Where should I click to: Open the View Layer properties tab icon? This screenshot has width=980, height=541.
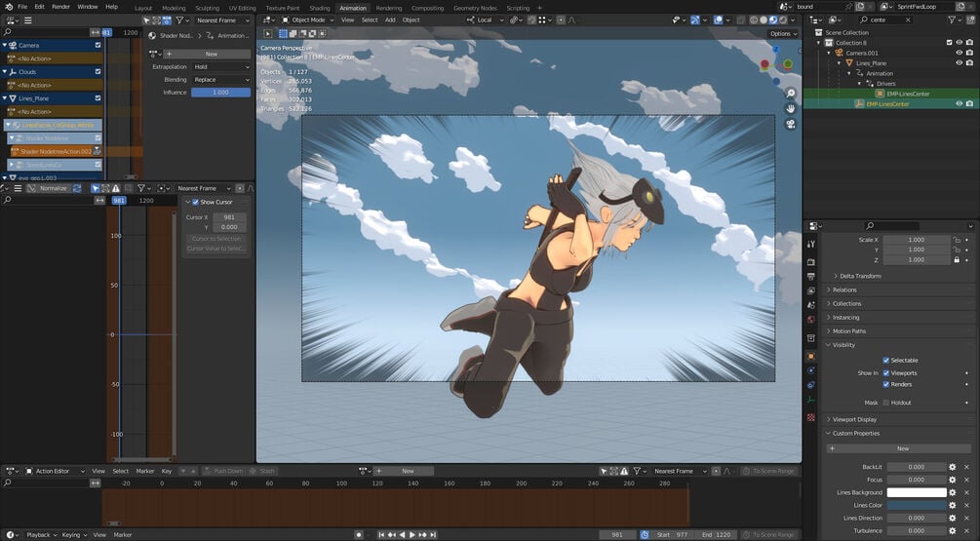(x=811, y=290)
